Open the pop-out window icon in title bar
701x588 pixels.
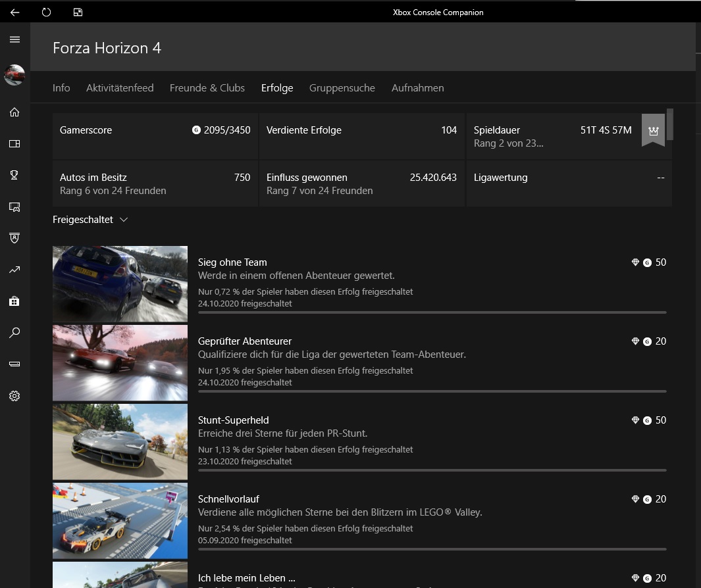tap(78, 12)
